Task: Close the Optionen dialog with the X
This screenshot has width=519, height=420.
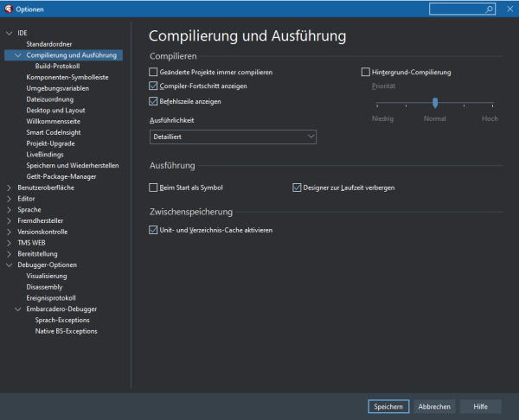Action: tap(509, 9)
